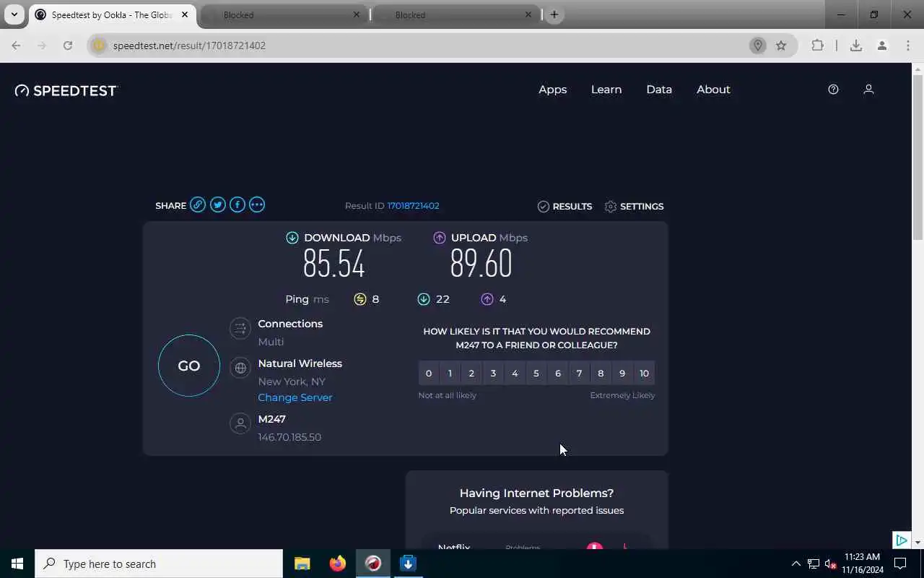
Task: View site information icon in address bar
Action: pos(100,46)
